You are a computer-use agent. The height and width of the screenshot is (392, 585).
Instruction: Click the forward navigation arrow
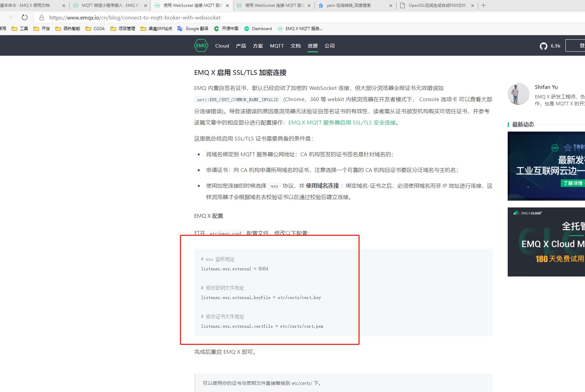[10, 17]
